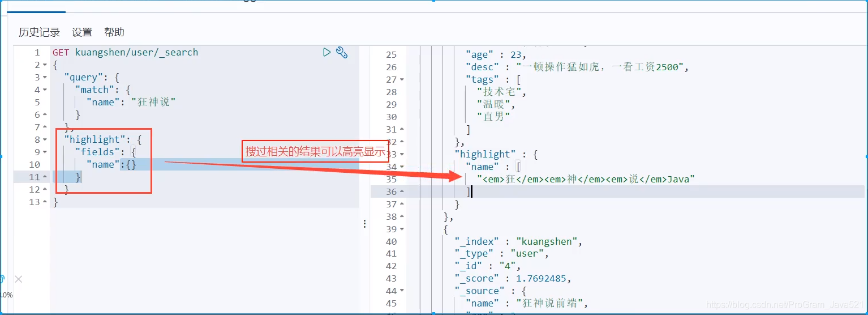This screenshot has height=315, width=868.
Task: Collapse the hit object at response line 39
Action: (402, 229)
